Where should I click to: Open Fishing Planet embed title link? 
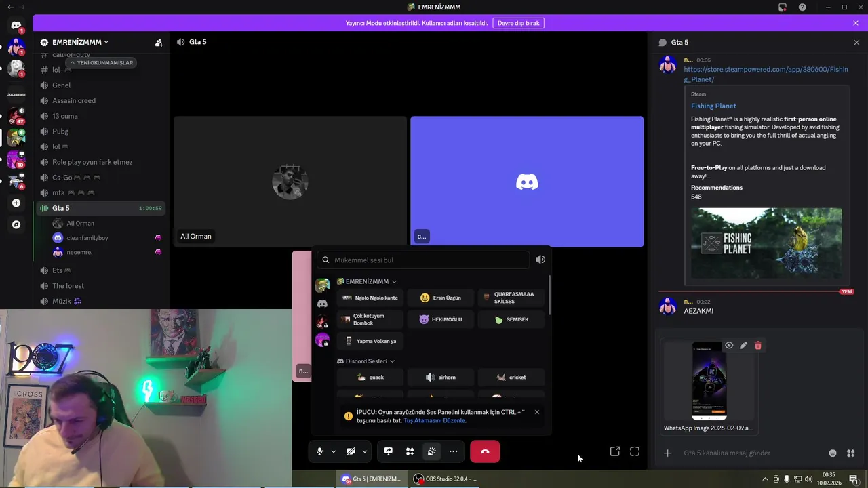coord(713,106)
